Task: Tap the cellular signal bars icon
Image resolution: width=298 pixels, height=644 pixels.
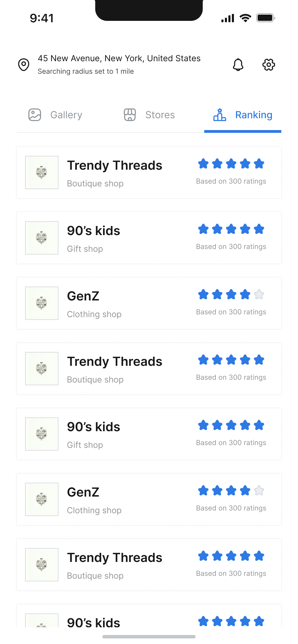Action: (x=228, y=18)
